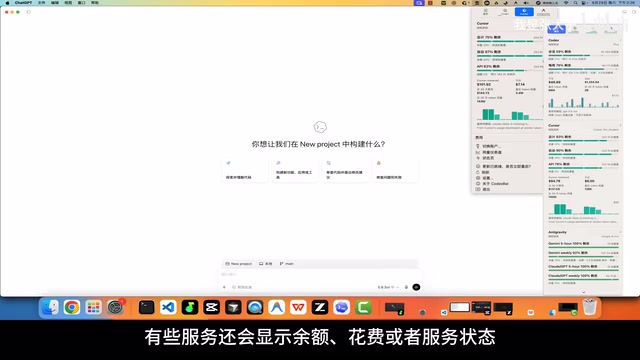Open Visual Studio Code from the Dock
This screenshot has height=360, width=640.
168,307
